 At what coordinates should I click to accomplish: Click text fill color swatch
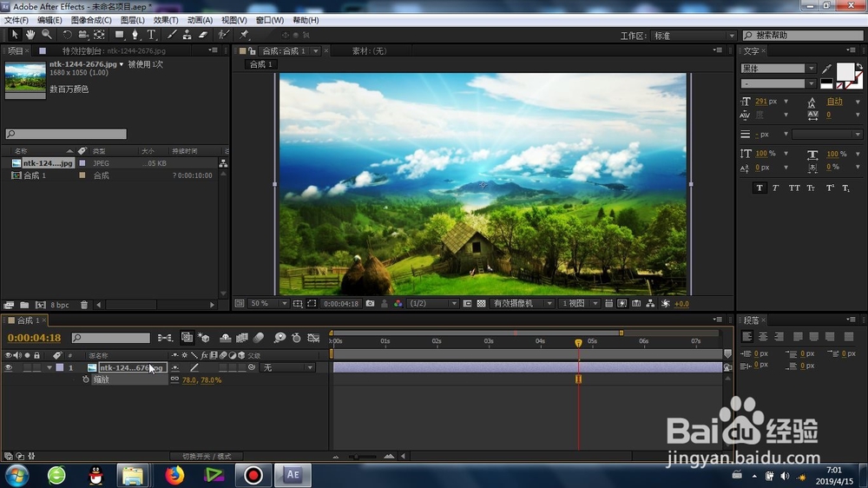click(x=845, y=71)
